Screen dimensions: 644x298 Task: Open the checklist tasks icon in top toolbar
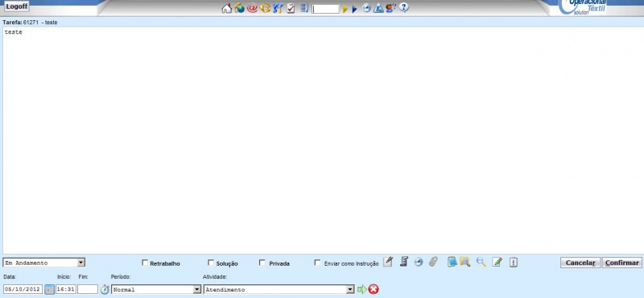coord(291,8)
